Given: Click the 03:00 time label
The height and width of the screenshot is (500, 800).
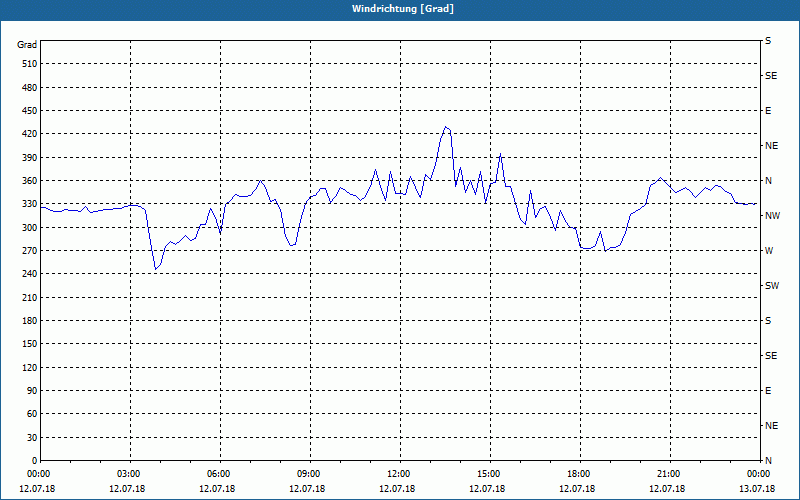Looking at the screenshot, I should pyautogui.click(x=131, y=474).
